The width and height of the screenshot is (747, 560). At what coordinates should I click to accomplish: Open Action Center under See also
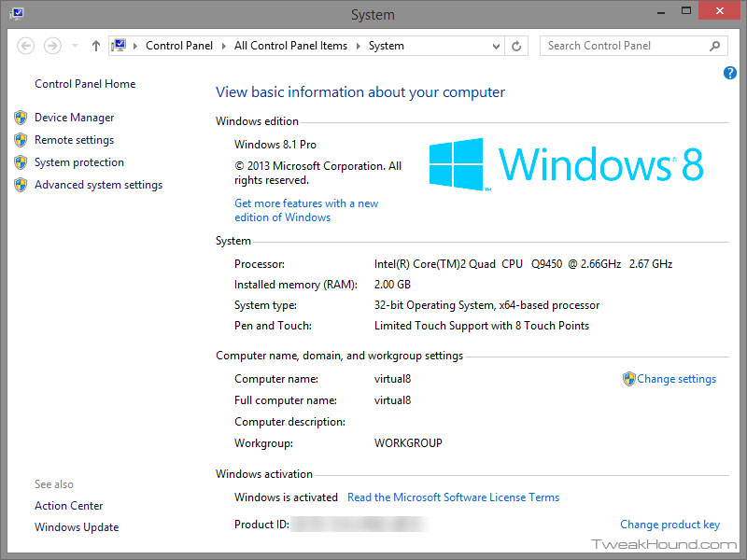[x=68, y=506]
